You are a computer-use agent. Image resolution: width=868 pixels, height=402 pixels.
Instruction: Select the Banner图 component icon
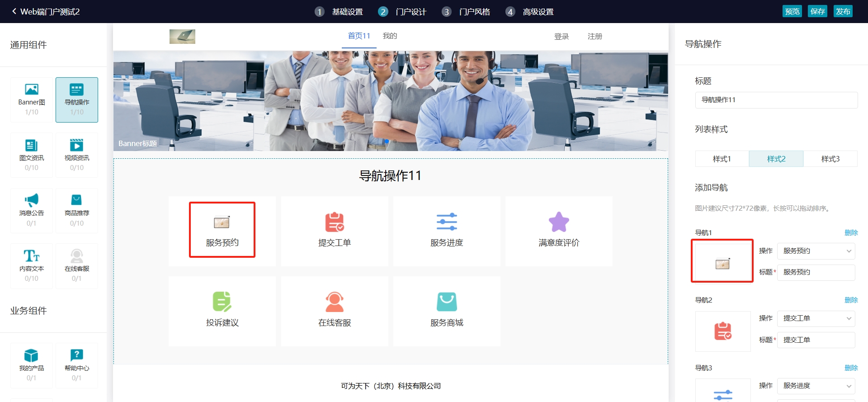click(x=32, y=89)
